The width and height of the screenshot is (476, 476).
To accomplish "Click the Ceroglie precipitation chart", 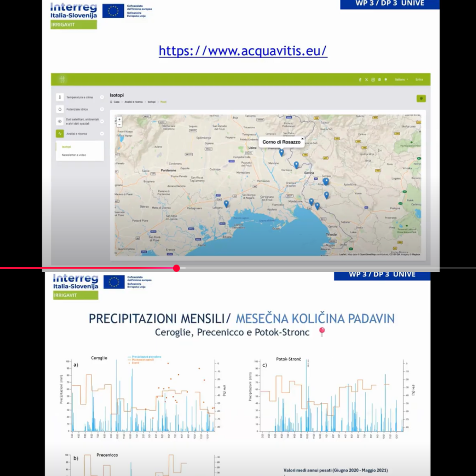I will coord(143,397).
